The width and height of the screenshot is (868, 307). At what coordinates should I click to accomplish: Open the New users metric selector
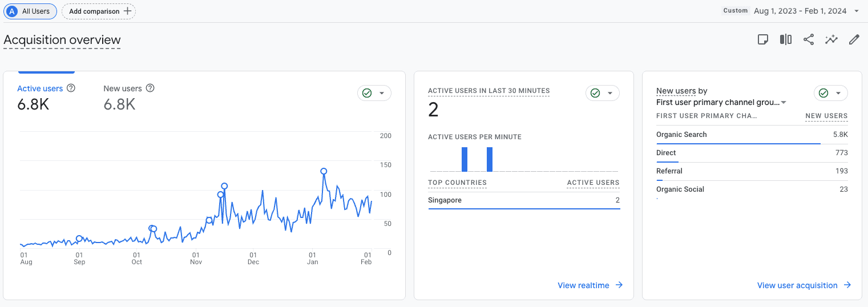[676, 91]
